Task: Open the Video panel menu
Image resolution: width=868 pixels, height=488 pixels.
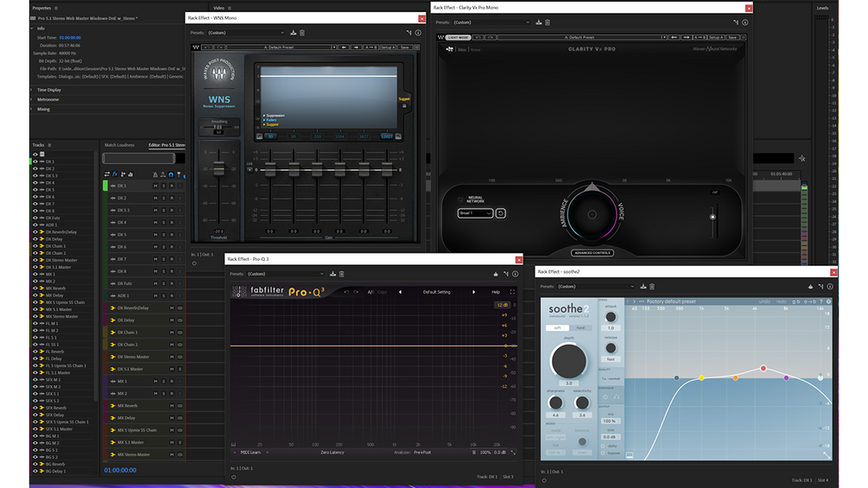Action: pyautogui.click(x=229, y=9)
